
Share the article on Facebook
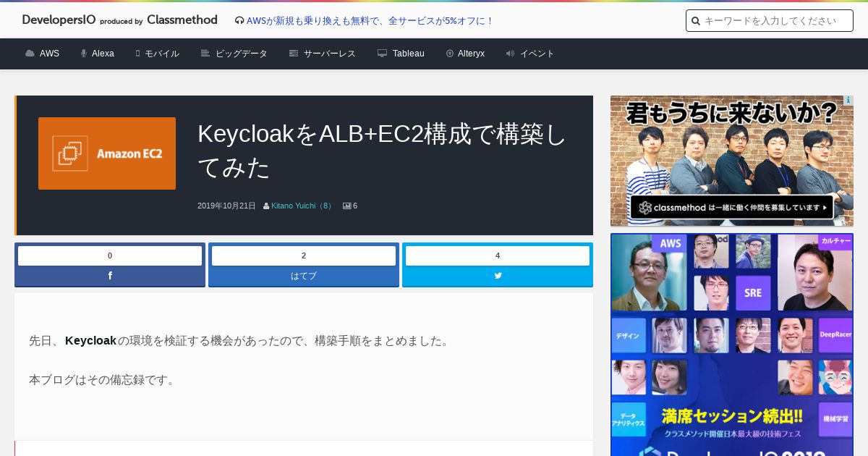tap(110, 276)
